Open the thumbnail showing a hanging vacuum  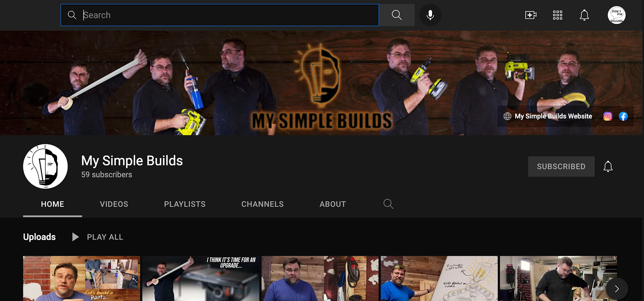click(320, 279)
